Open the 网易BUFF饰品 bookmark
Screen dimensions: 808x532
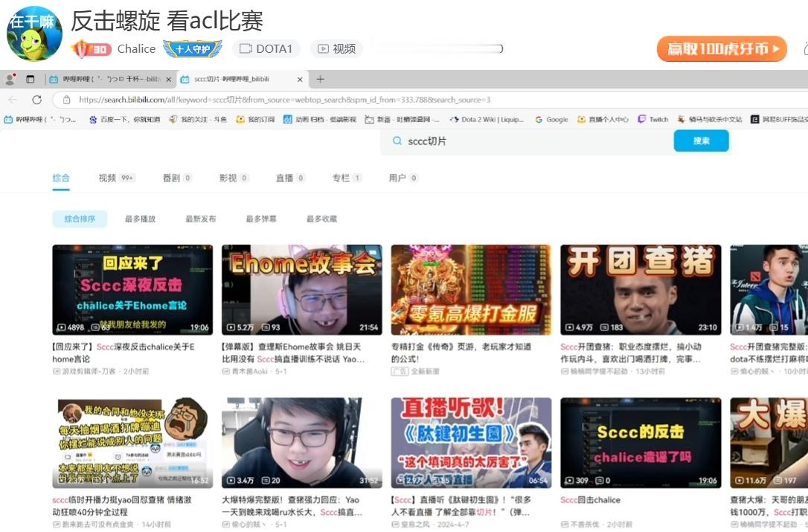[779, 119]
